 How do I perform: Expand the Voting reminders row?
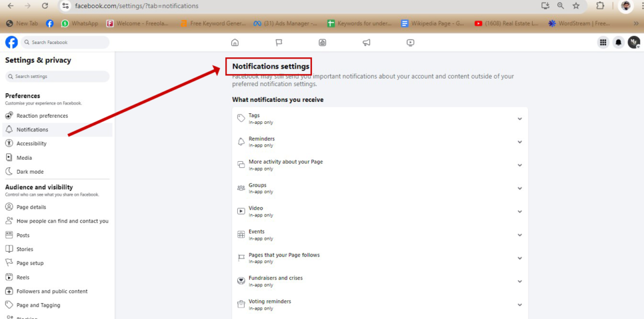point(380,305)
